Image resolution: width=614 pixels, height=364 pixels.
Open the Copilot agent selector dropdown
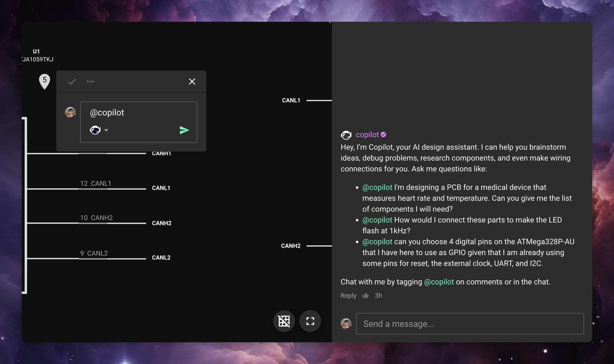(x=106, y=130)
